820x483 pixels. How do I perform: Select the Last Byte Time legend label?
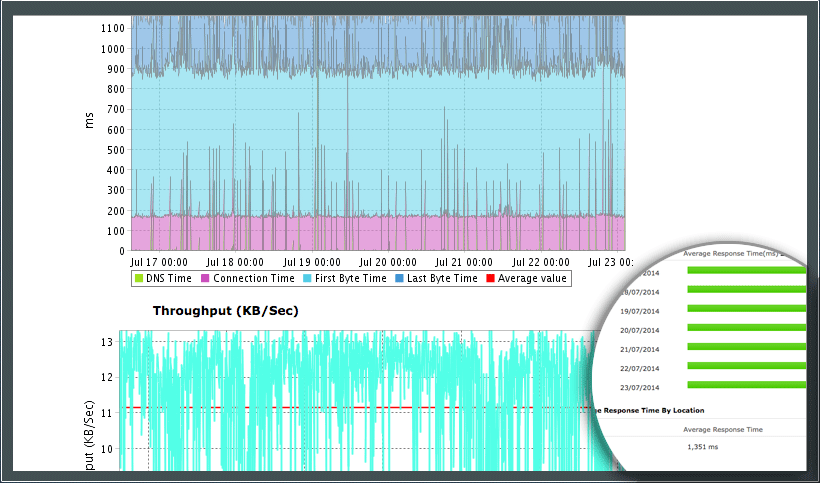point(442,279)
